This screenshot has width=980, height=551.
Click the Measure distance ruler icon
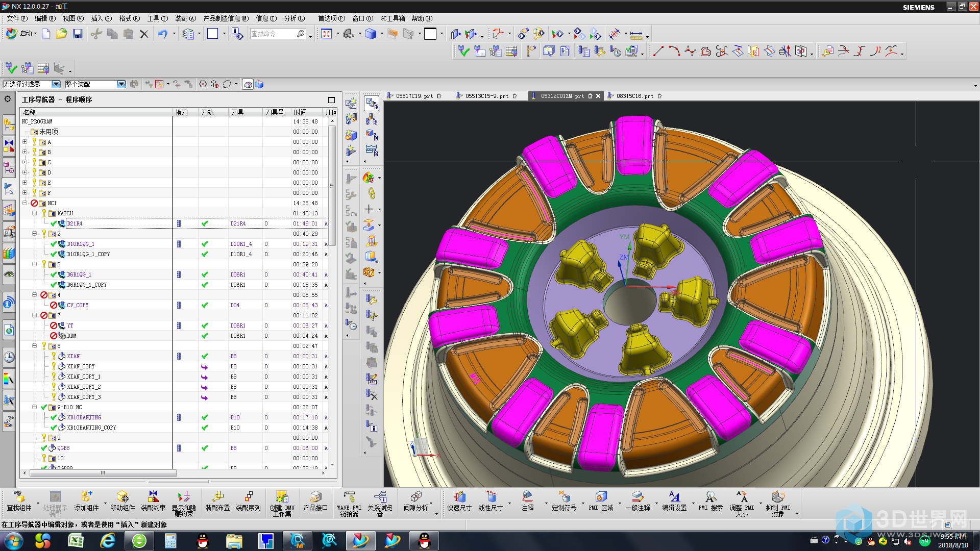pyautogui.click(x=636, y=34)
